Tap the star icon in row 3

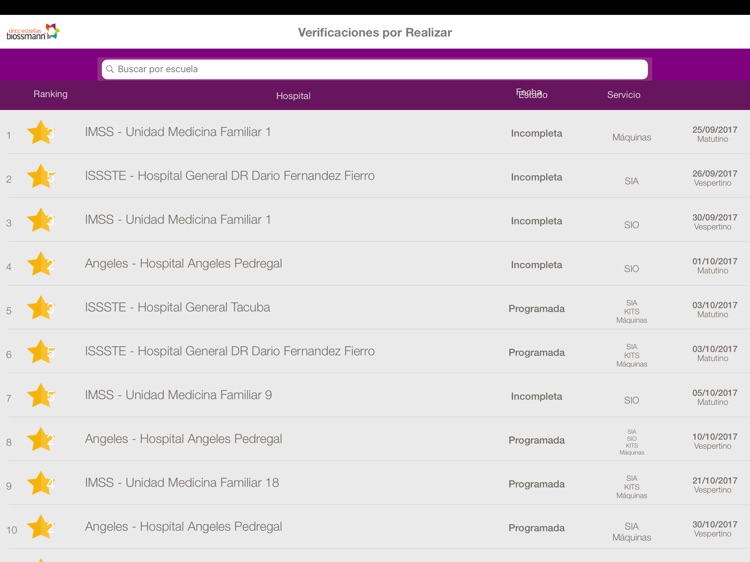[40, 220]
